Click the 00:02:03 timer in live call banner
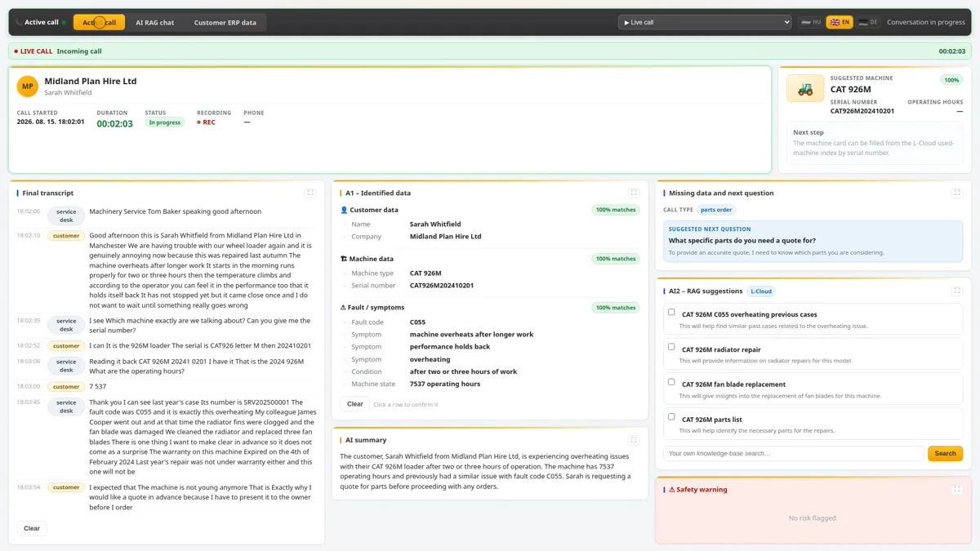 [x=952, y=51]
